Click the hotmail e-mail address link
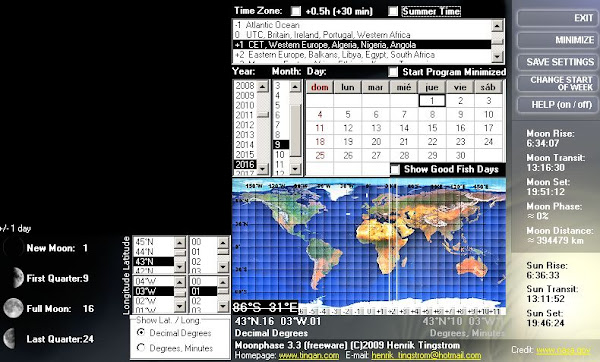600x362 pixels. coord(426,355)
